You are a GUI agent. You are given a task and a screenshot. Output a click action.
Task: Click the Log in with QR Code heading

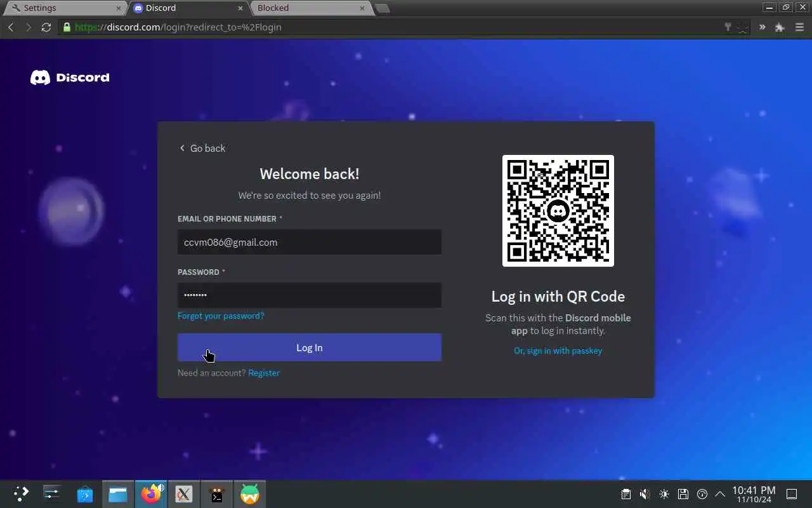(x=558, y=297)
